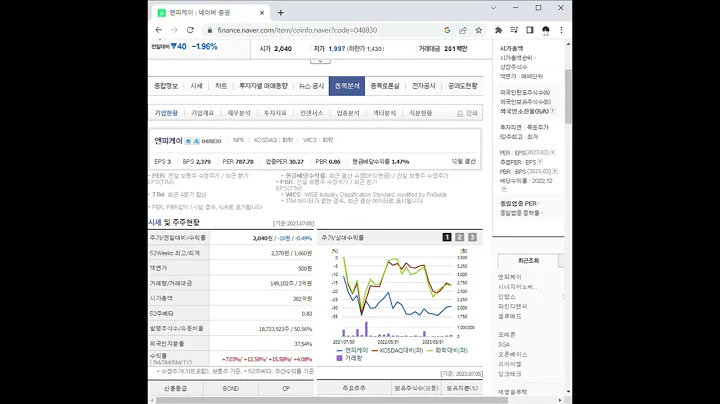The height and width of the screenshot is (404, 720).
Task: Click KOSDAQ대비 red legend entry
Action: tap(398, 350)
